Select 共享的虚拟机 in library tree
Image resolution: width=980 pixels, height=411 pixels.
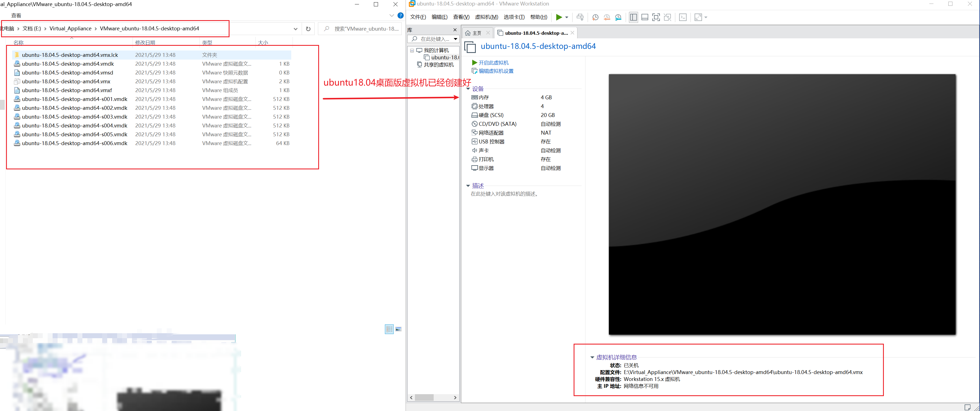pos(435,65)
